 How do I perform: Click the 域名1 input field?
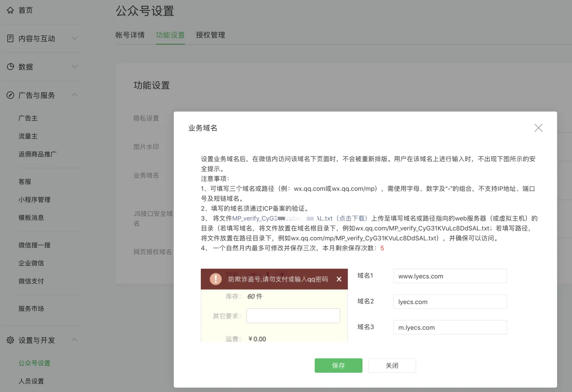[x=450, y=276]
